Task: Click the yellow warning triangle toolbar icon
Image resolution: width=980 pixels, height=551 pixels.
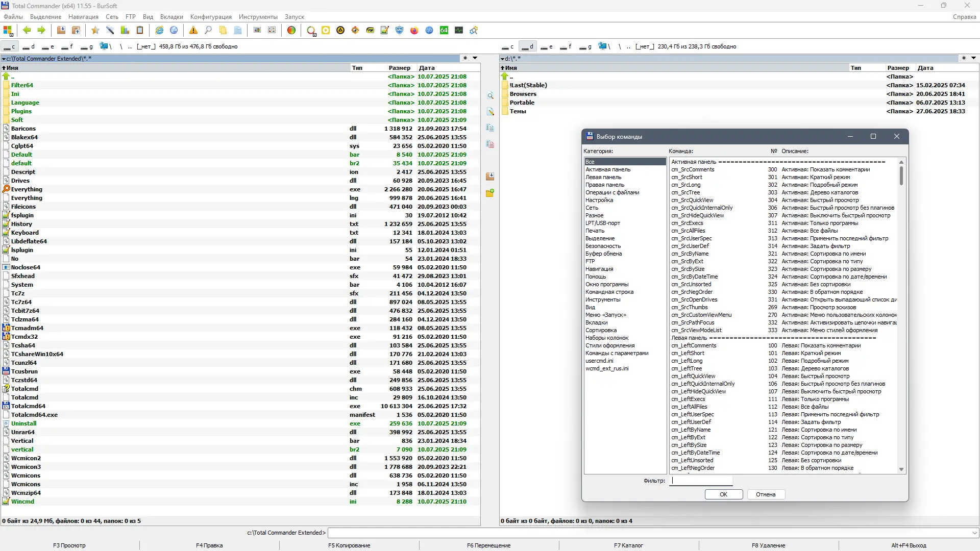Action: [x=193, y=31]
